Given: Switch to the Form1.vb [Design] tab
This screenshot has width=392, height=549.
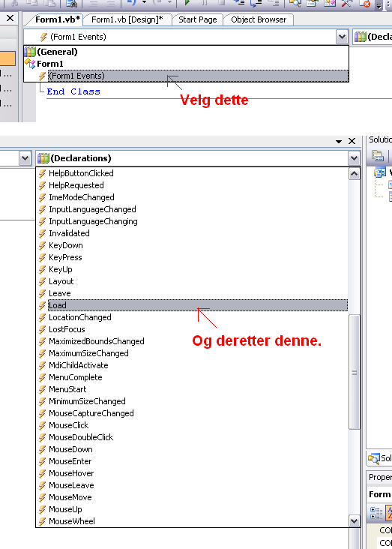Looking at the screenshot, I should pos(127,19).
